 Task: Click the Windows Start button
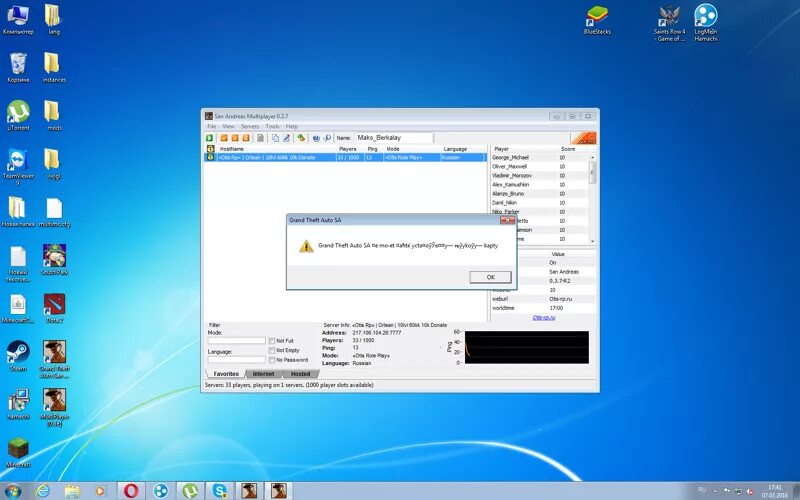(12, 491)
